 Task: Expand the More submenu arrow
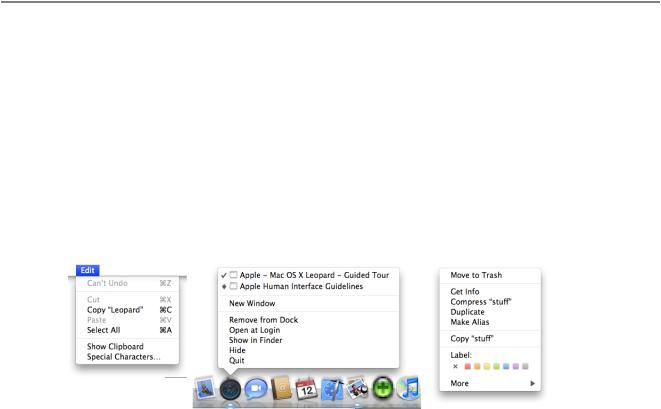pyautogui.click(x=532, y=383)
